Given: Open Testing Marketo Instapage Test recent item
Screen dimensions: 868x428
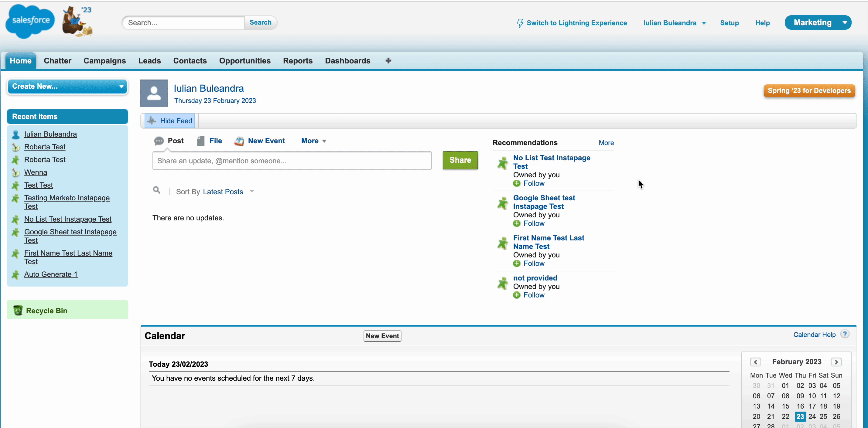Looking at the screenshot, I should (x=67, y=202).
